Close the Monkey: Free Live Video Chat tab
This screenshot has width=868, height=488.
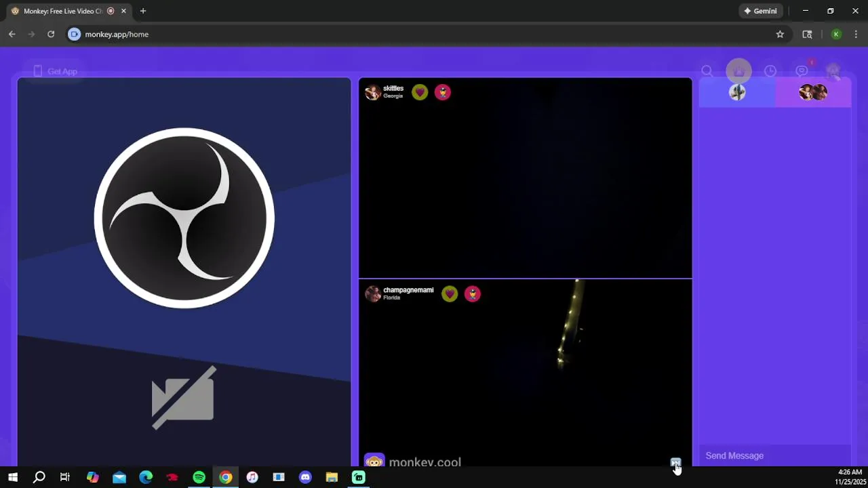point(123,11)
